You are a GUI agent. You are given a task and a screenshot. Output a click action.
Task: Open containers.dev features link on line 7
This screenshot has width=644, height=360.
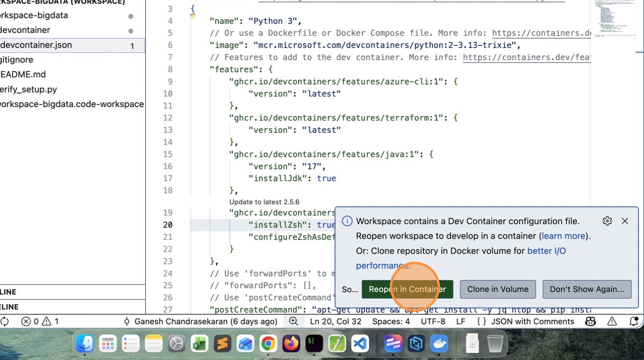(527, 57)
